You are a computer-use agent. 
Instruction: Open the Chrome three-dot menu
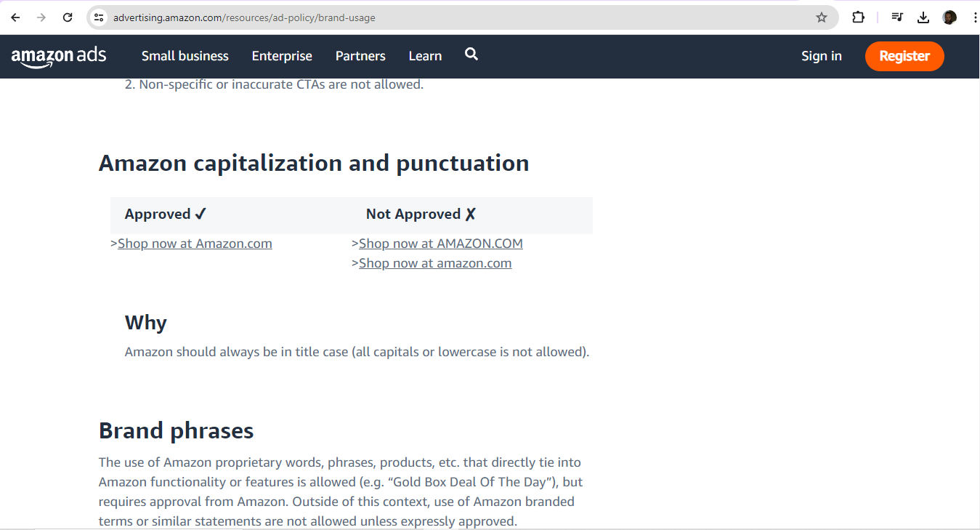pyautogui.click(x=974, y=17)
